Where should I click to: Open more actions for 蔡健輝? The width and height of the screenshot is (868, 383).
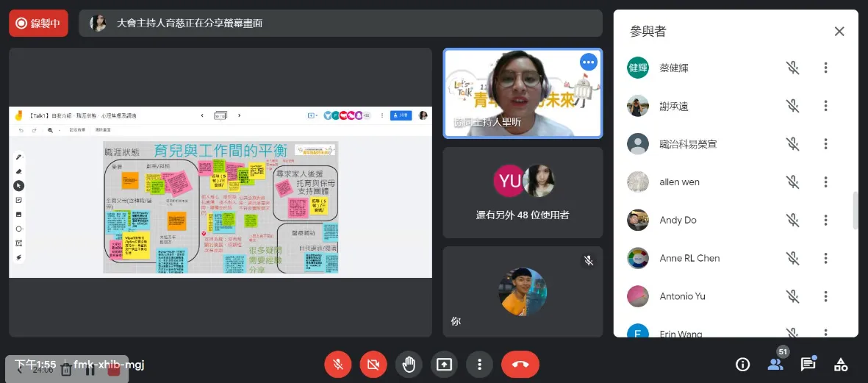pyautogui.click(x=826, y=68)
